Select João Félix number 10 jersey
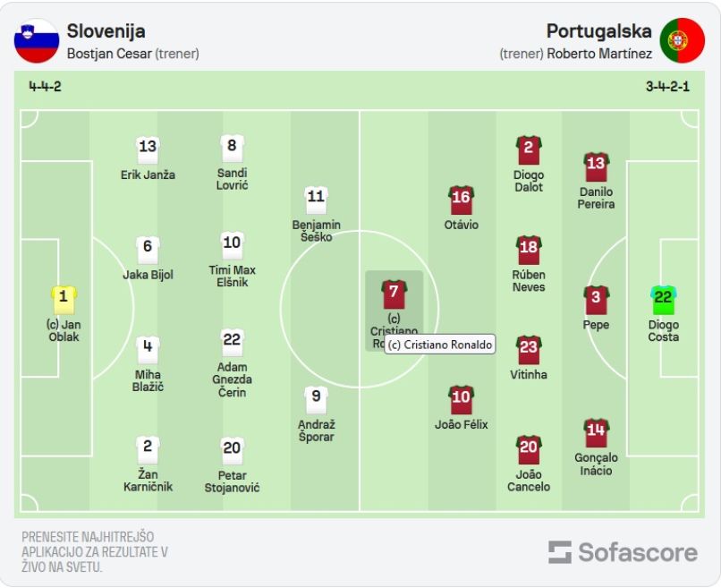Image resolution: width=721 pixels, height=588 pixels. (462, 400)
